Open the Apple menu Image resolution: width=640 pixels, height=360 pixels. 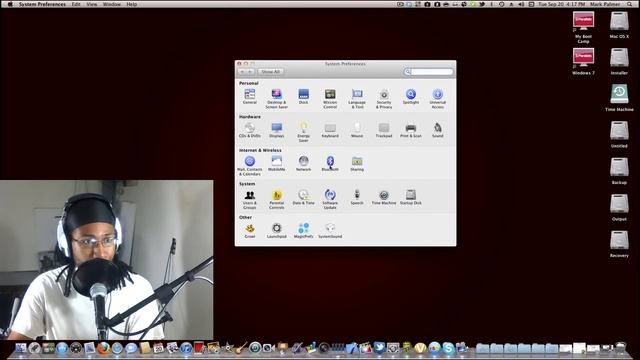(x=10, y=4)
